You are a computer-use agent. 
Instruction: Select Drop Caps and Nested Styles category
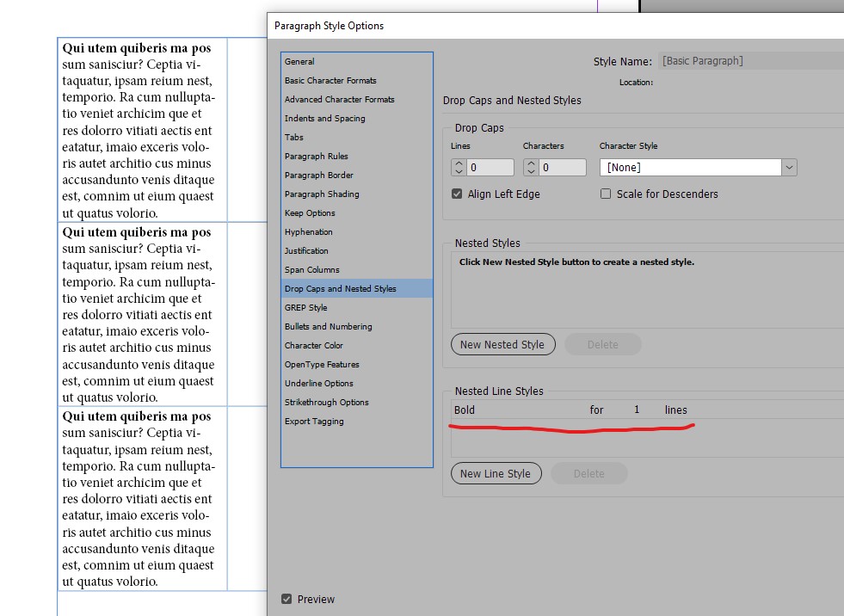coord(356,288)
